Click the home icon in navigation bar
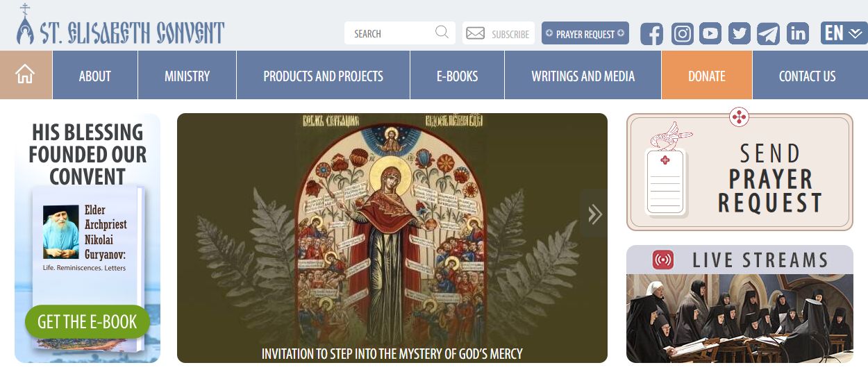 click(26, 75)
